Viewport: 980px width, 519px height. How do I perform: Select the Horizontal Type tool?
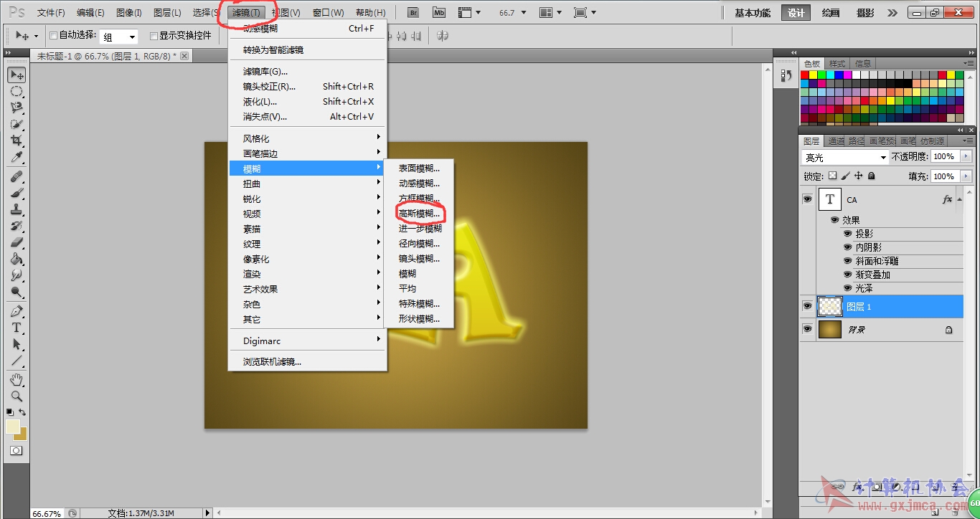point(17,328)
